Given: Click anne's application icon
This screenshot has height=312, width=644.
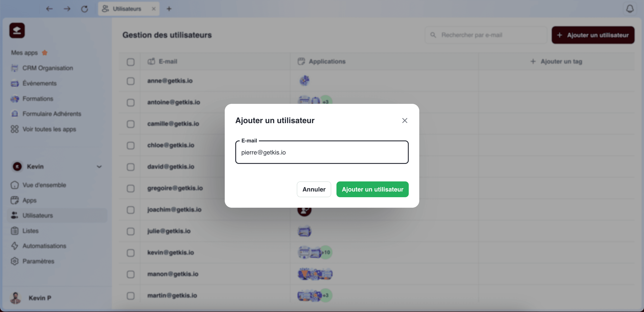Looking at the screenshot, I should [x=304, y=81].
